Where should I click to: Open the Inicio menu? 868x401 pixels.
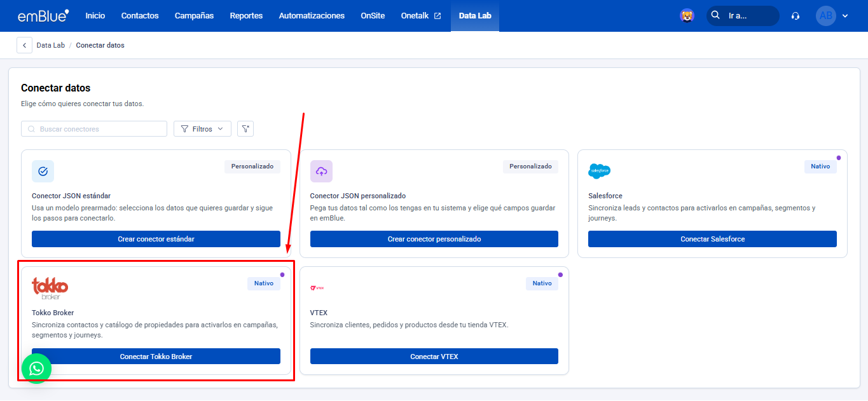[x=95, y=16]
